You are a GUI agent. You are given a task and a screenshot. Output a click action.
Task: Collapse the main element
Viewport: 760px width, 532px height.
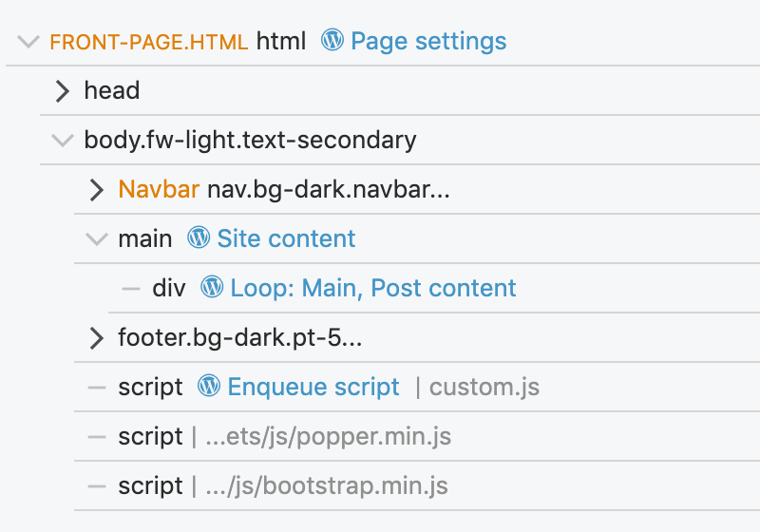[x=97, y=238]
